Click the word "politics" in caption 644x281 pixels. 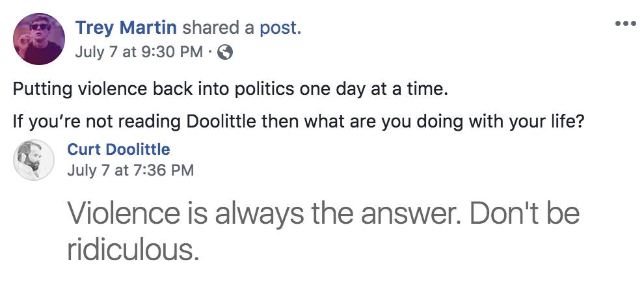point(269,89)
